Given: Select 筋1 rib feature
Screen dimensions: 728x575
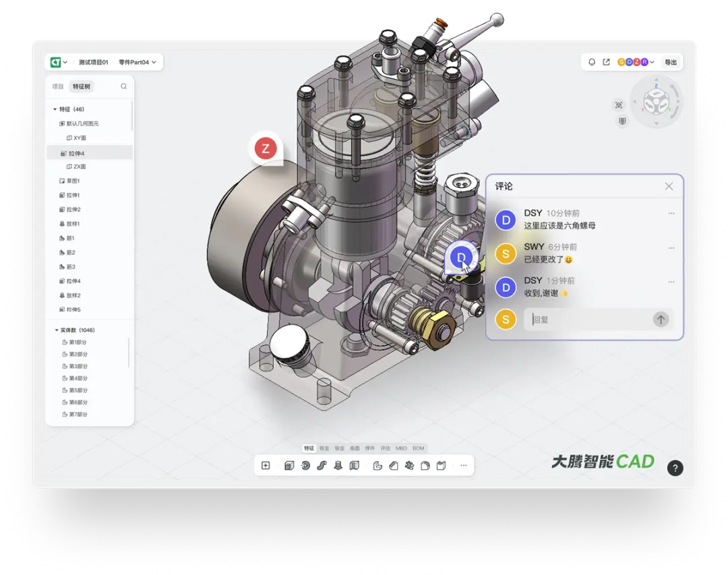Looking at the screenshot, I should 67,238.
